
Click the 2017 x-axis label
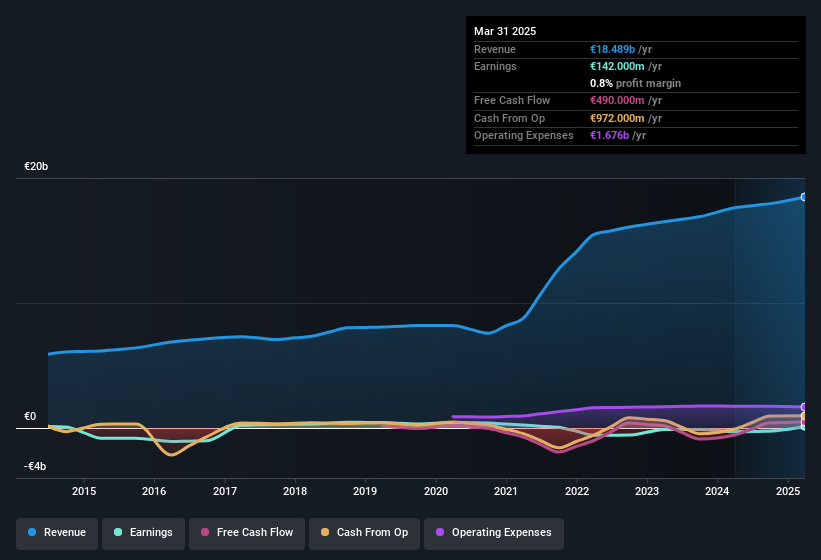pos(225,491)
